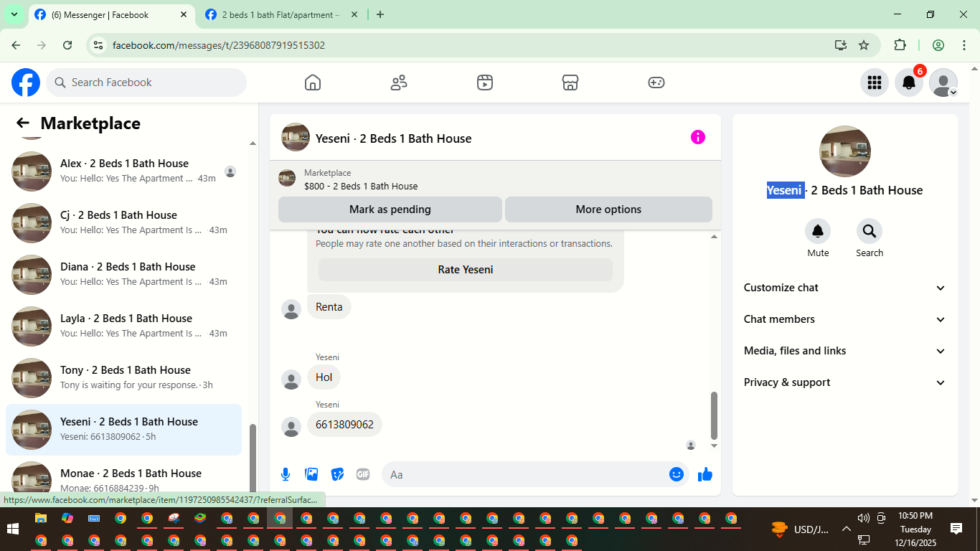Click the Rate Yeseni button
Screen dimensions: 980x551
click(x=466, y=270)
